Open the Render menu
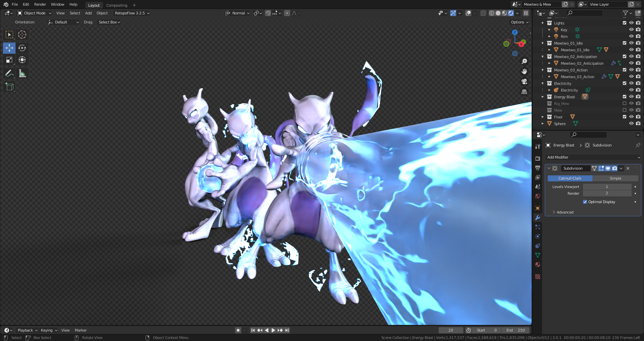This screenshot has width=644, height=341. 40,4
